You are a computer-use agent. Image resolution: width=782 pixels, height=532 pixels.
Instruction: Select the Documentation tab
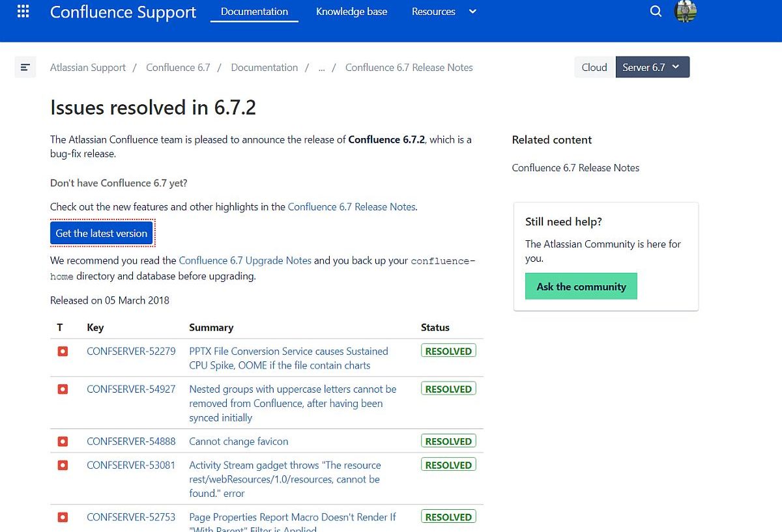254,12
